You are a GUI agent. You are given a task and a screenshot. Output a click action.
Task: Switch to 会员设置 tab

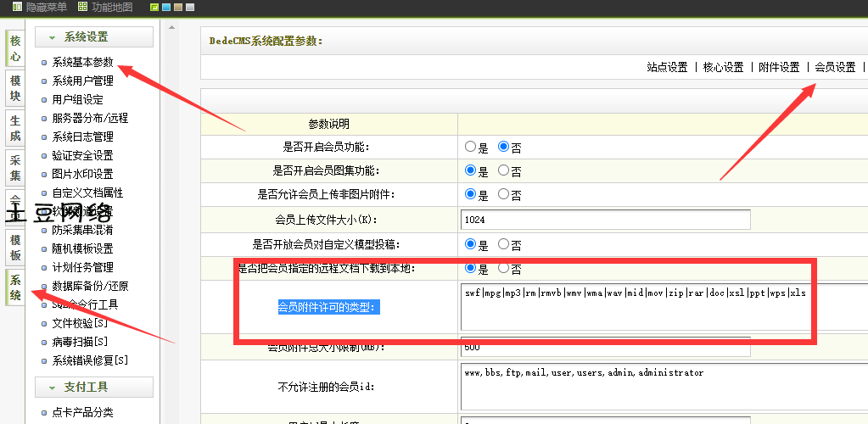click(836, 68)
